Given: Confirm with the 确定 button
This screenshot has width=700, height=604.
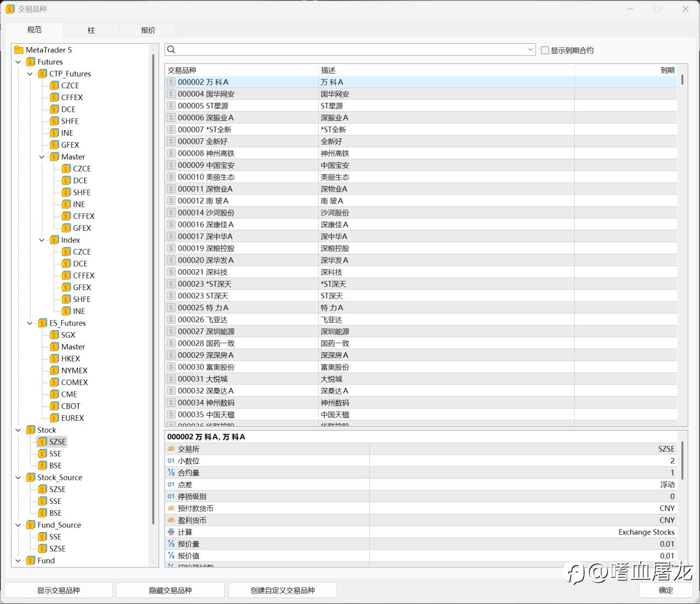Looking at the screenshot, I should tap(666, 590).
